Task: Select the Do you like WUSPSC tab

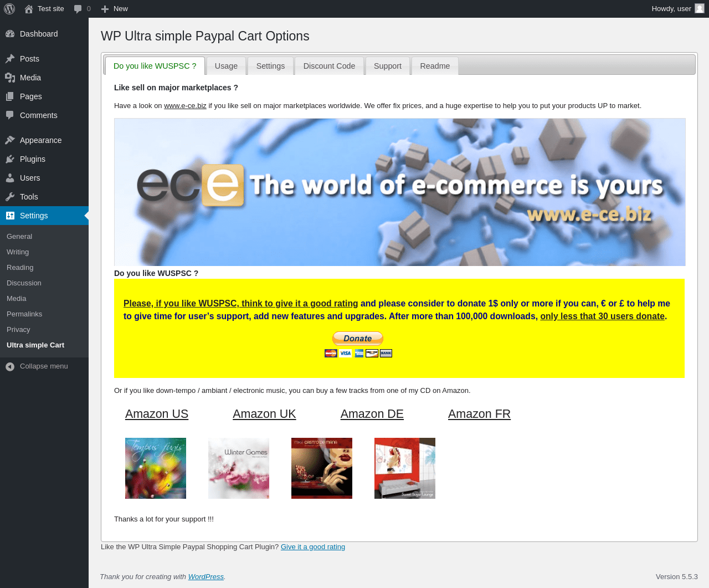Action: click(155, 66)
